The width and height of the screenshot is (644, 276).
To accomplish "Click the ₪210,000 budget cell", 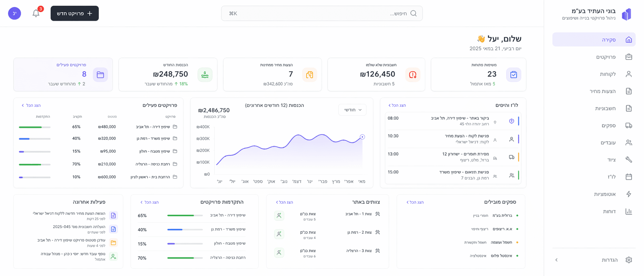I will pyautogui.click(x=107, y=164).
